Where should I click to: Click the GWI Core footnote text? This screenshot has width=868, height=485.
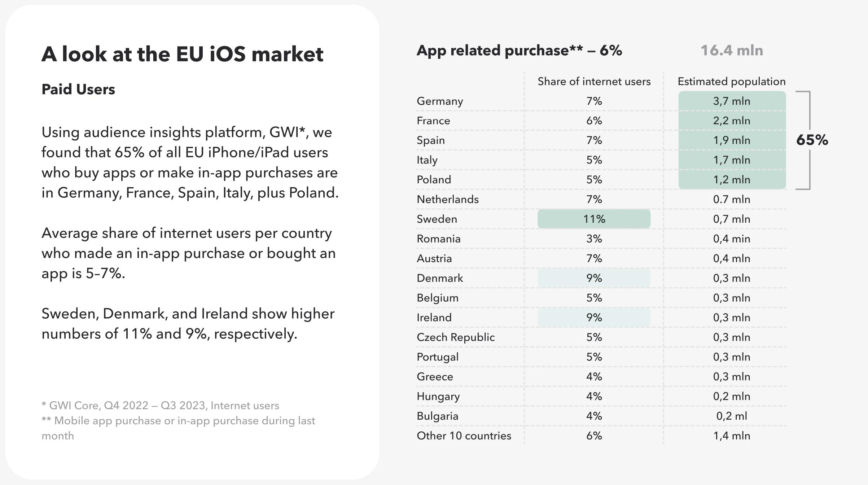coord(161,406)
